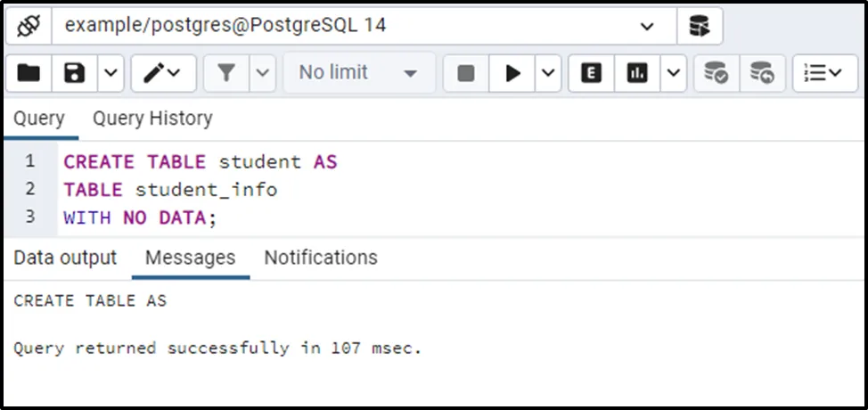Click the filter funnel icon
The image size is (868, 410).
click(226, 73)
